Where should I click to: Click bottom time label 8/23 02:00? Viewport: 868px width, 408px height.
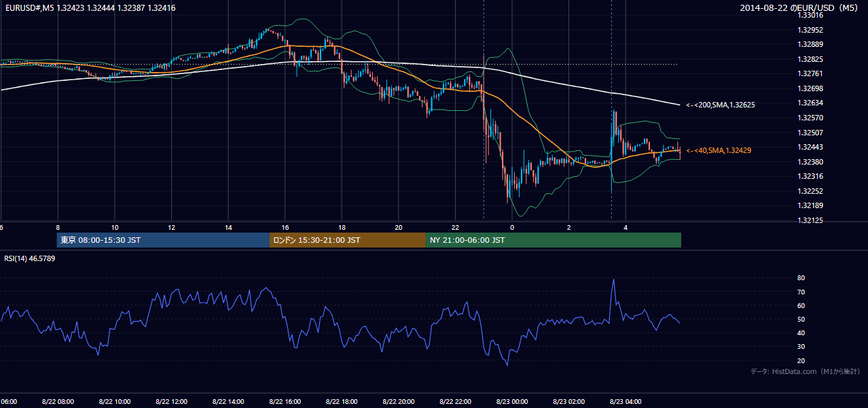coord(569,401)
